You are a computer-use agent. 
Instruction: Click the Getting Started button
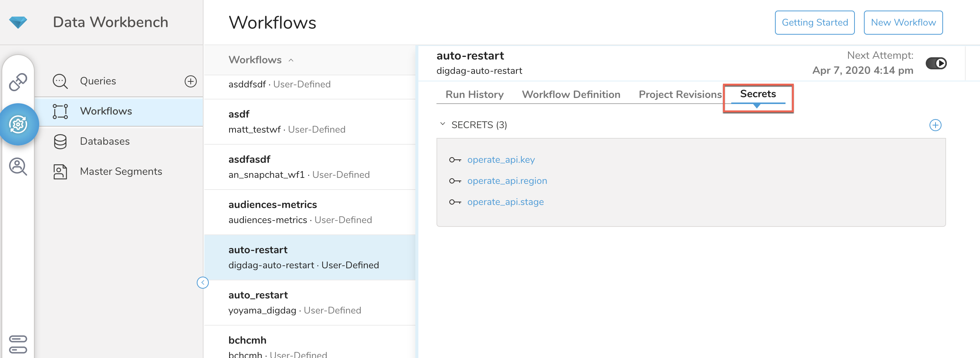(815, 23)
